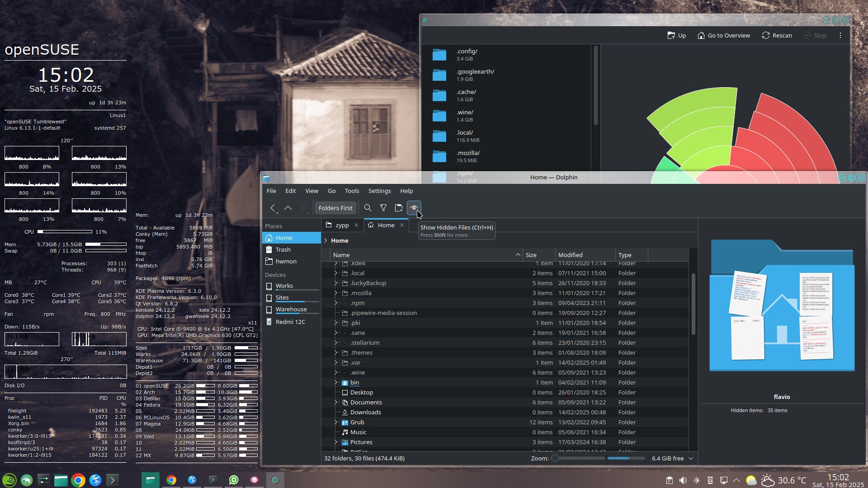The height and width of the screenshot is (488, 868).
Task: Show hidden system tray icons arrow
Action: 736,480
